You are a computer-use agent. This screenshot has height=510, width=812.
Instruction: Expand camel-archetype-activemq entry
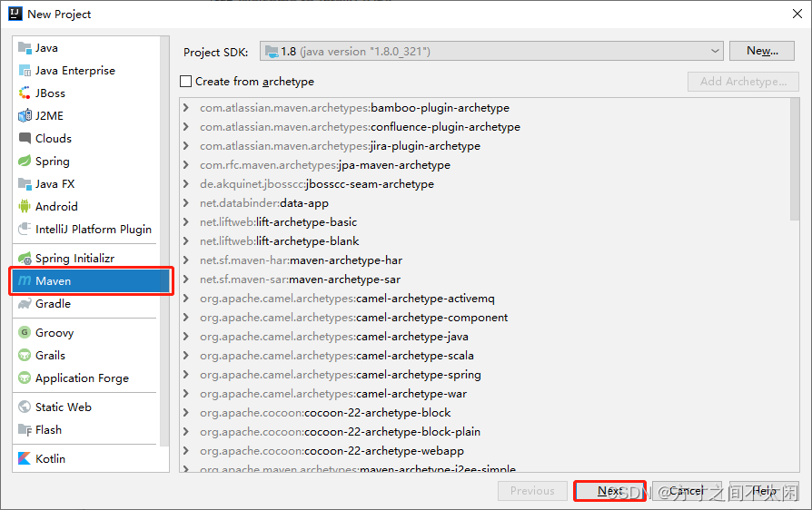click(186, 299)
